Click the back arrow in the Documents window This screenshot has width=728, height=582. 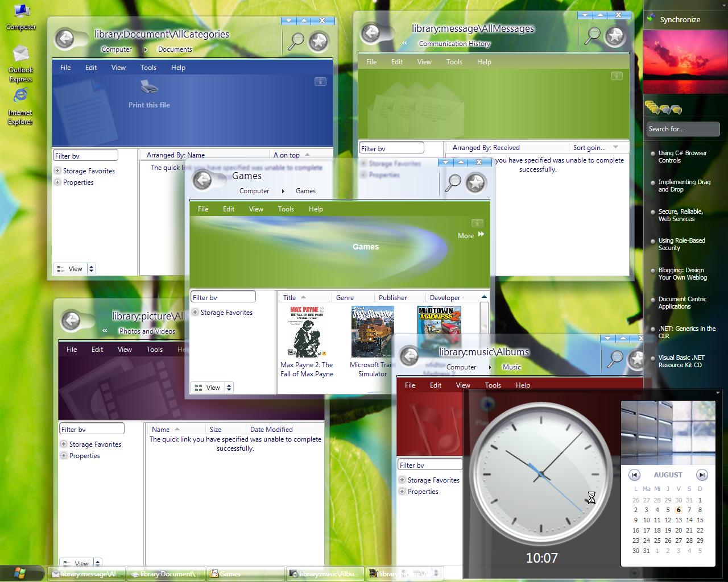(x=65, y=39)
